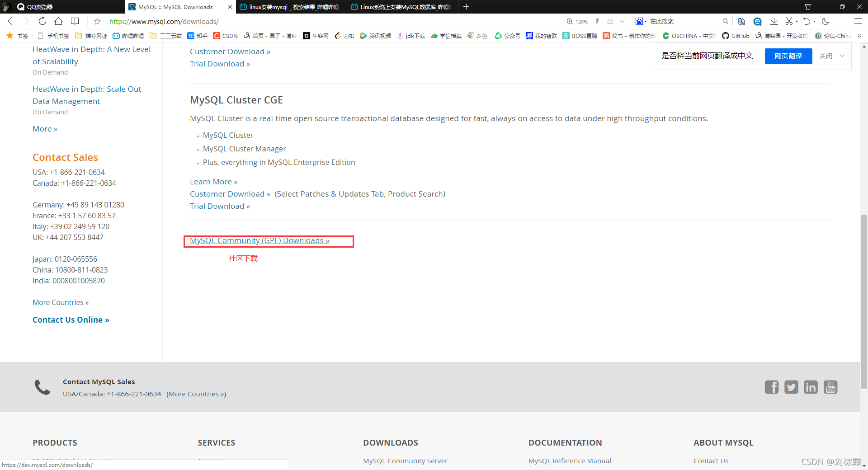The image size is (868, 470).
Task: Toggle night mode moon icon
Action: point(826,21)
